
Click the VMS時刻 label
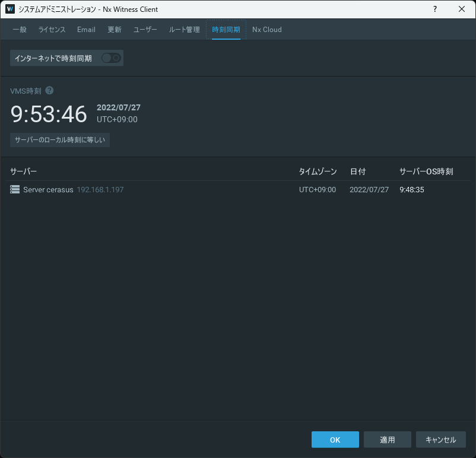[26, 91]
